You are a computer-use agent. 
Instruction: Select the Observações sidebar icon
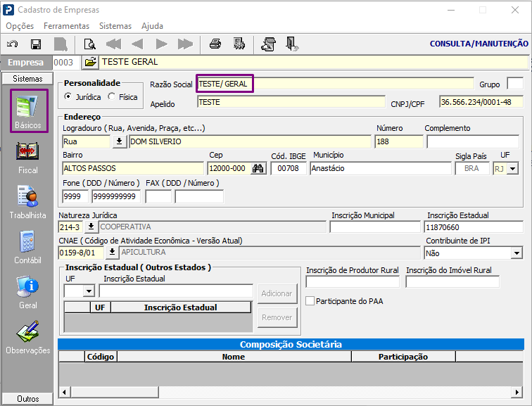(28, 337)
